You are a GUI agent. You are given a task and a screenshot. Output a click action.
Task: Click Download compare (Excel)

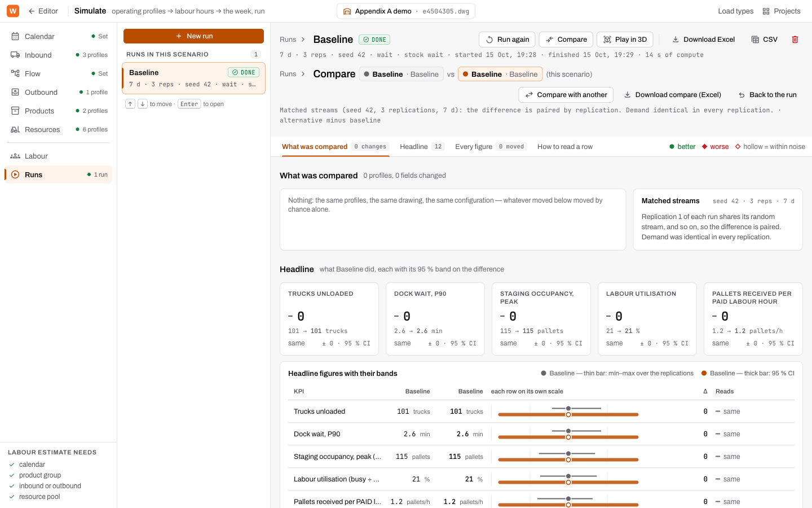click(672, 95)
